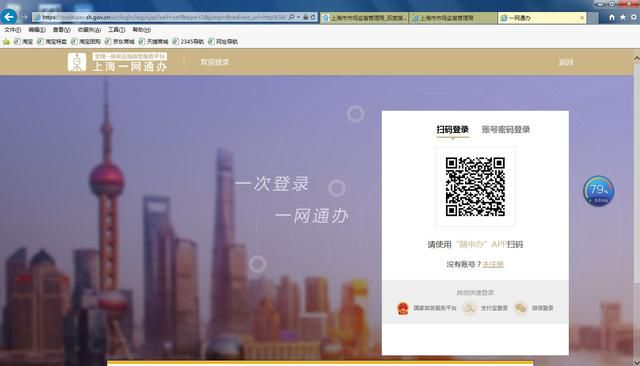Screen dimensions: 640x366
Task: Open the browser tools gear icon
Action: click(633, 17)
